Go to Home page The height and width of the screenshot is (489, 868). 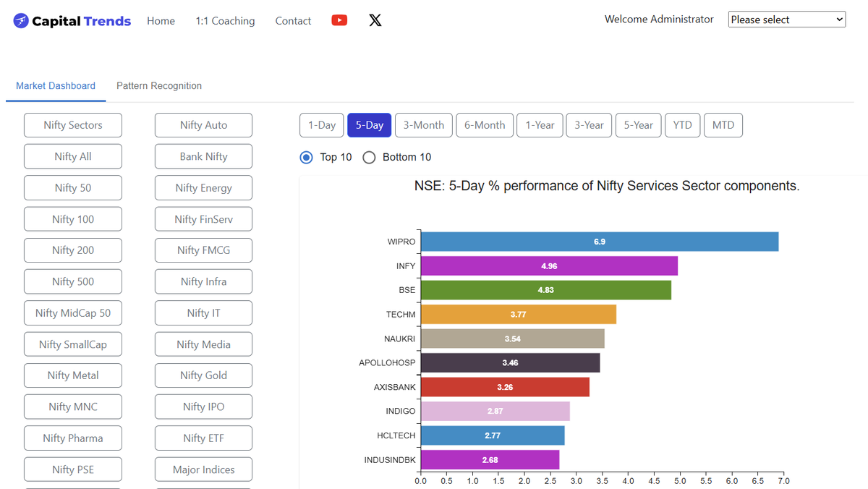coord(161,21)
